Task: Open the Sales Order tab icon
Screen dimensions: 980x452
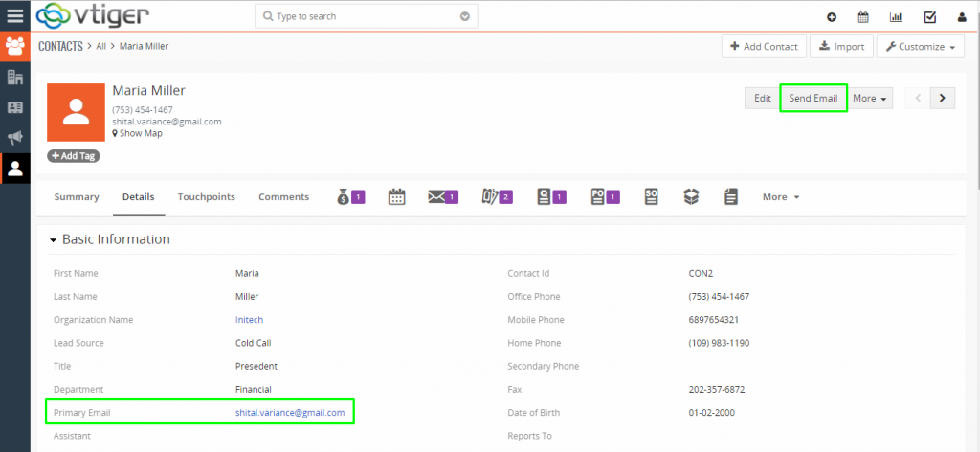Action: (651, 197)
